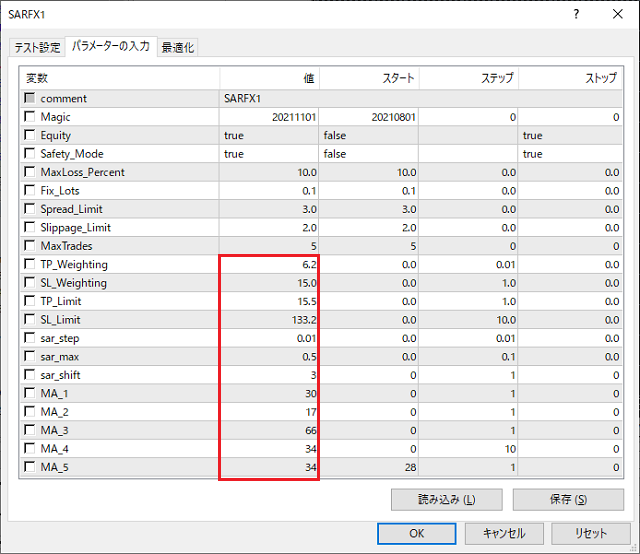Tick the Safety_Mode checkbox

[x=29, y=153]
